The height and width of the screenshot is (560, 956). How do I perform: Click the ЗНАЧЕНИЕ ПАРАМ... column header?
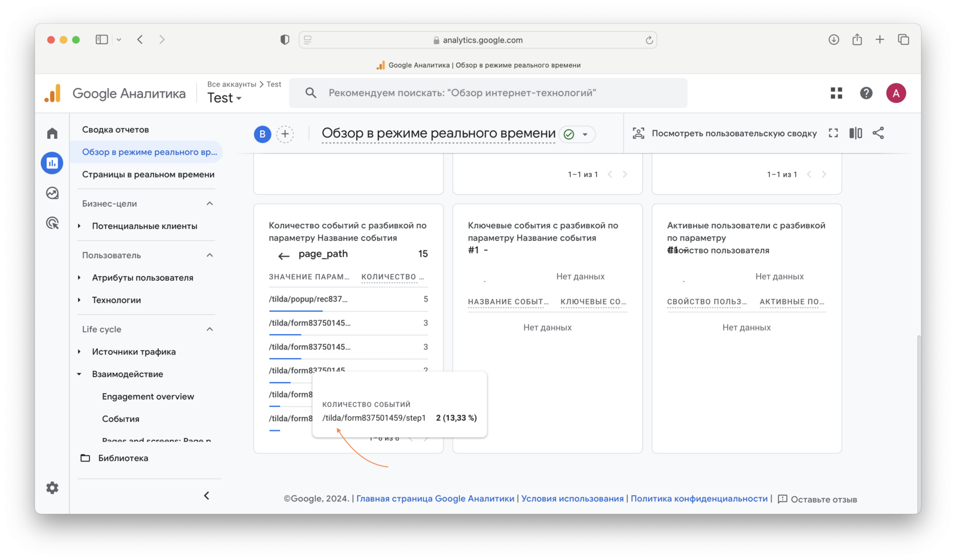(x=309, y=277)
